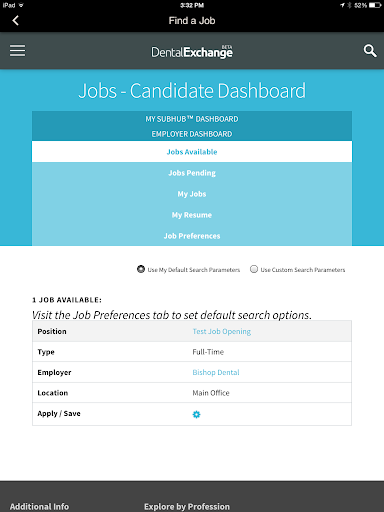Select Use My Default Search Parameters

tap(141, 269)
